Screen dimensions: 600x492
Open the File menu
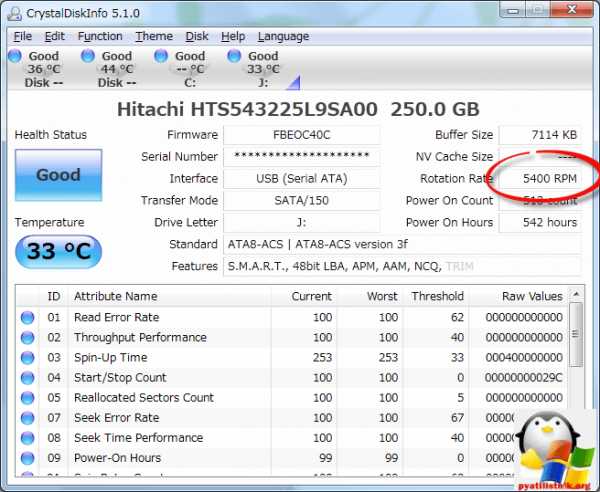tap(23, 36)
